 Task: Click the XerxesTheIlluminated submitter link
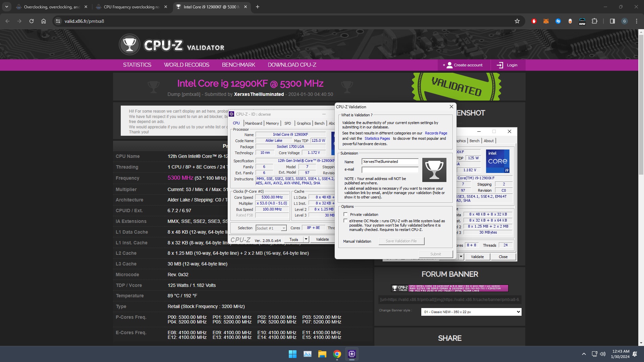(259, 94)
